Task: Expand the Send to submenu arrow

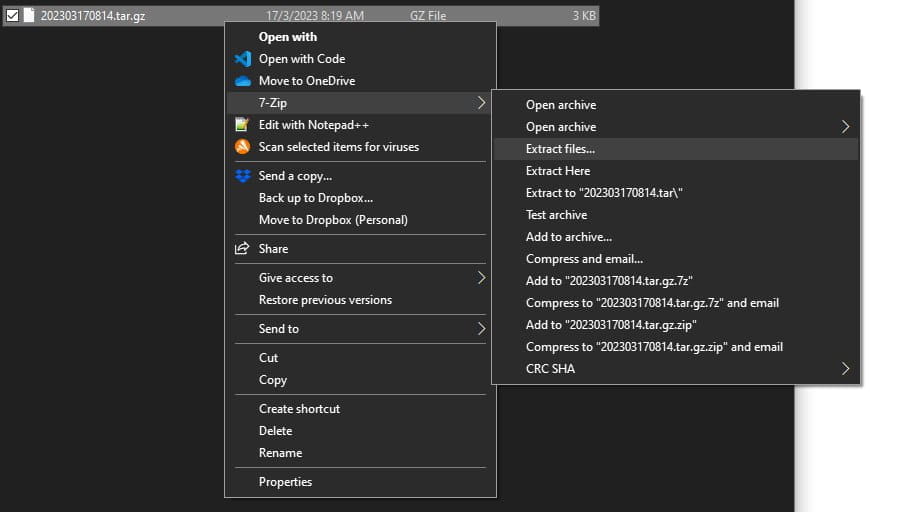Action: pos(481,328)
